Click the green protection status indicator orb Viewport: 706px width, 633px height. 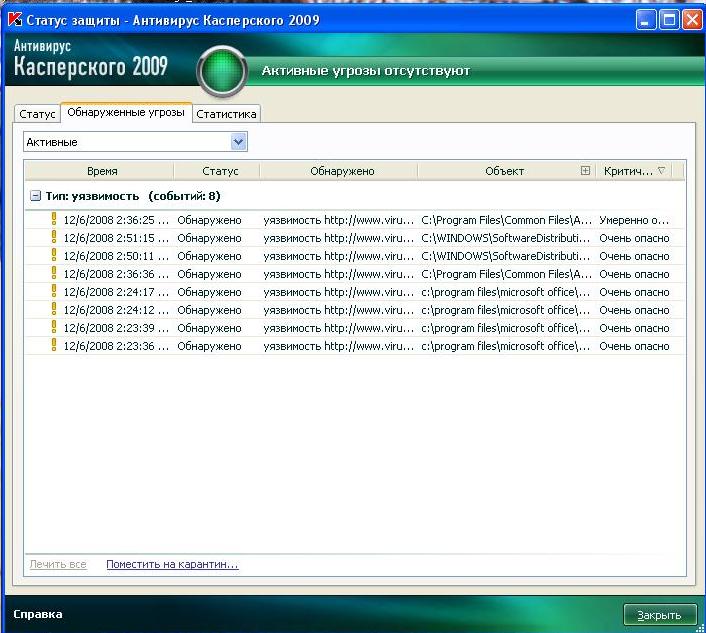[x=222, y=71]
